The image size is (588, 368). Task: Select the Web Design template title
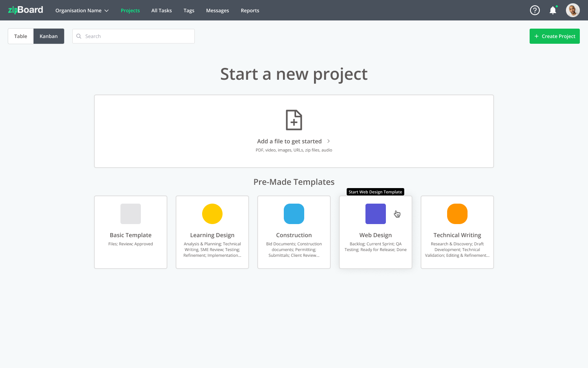[x=376, y=235]
